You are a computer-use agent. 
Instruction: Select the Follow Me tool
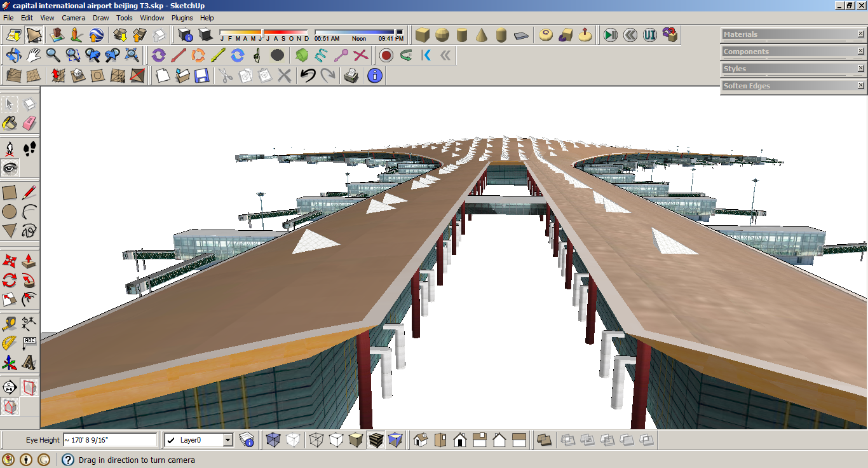[x=29, y=280]
